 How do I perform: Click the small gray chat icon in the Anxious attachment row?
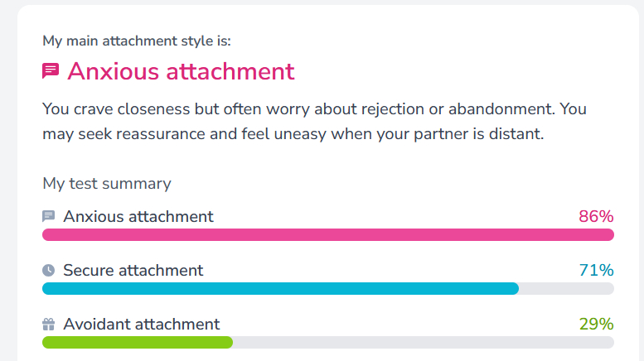[x=48, y=217]
